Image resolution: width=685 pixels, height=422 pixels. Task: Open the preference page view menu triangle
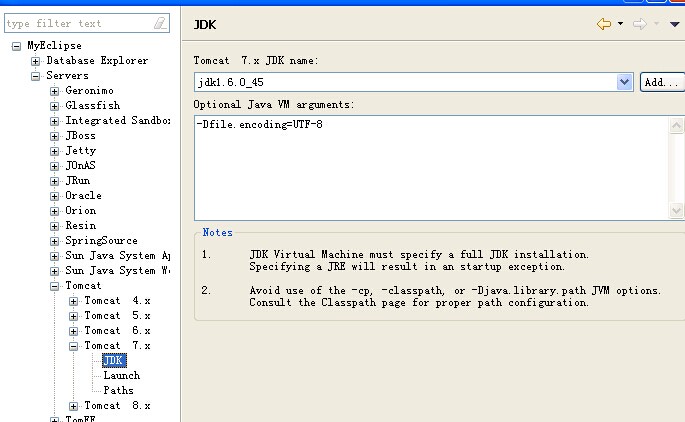(675, 24)
